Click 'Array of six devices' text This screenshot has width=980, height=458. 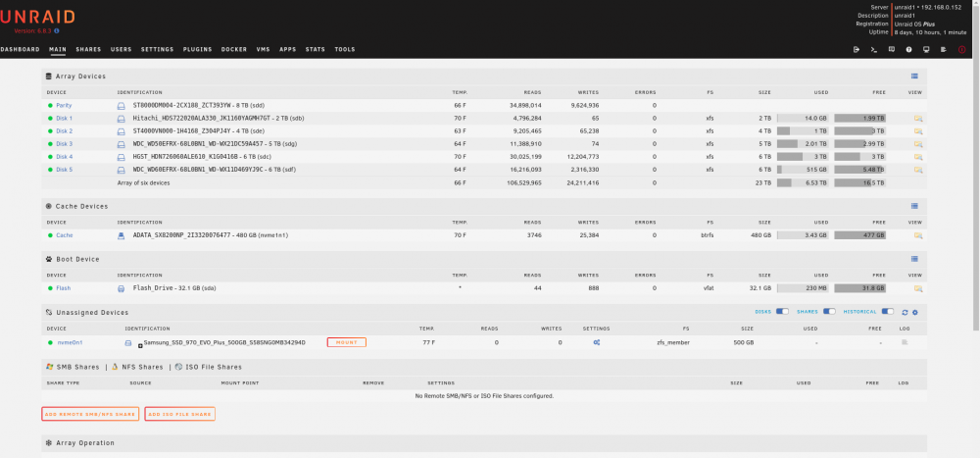(144, 182)
